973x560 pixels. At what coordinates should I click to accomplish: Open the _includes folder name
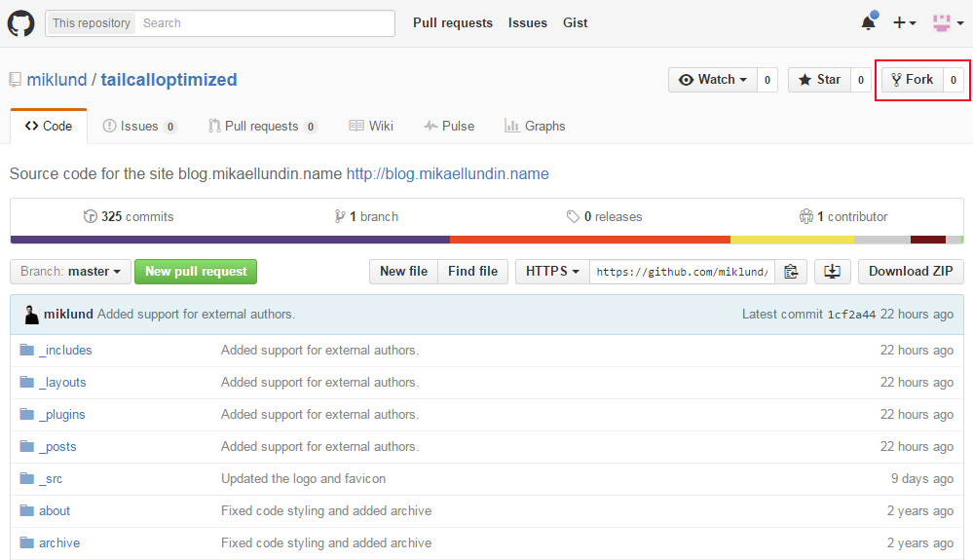[65, 351]
